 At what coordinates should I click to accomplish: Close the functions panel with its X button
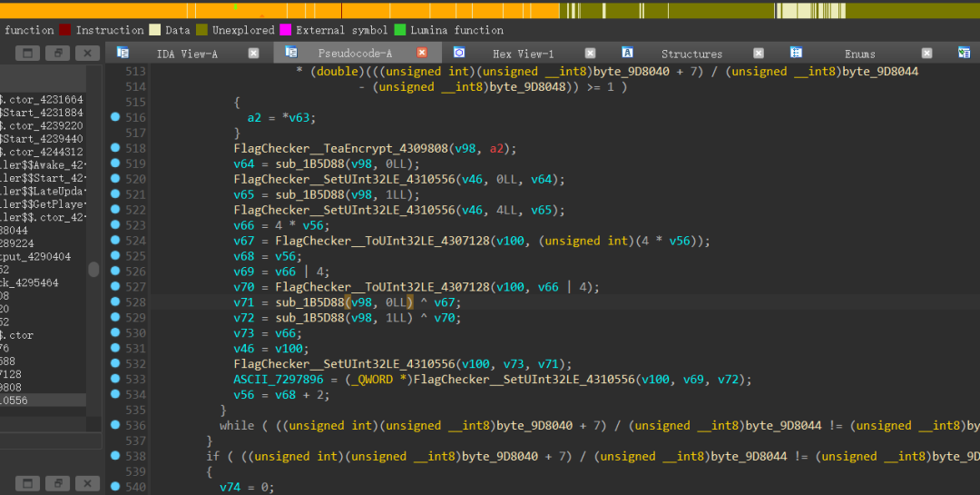(87, 54)
